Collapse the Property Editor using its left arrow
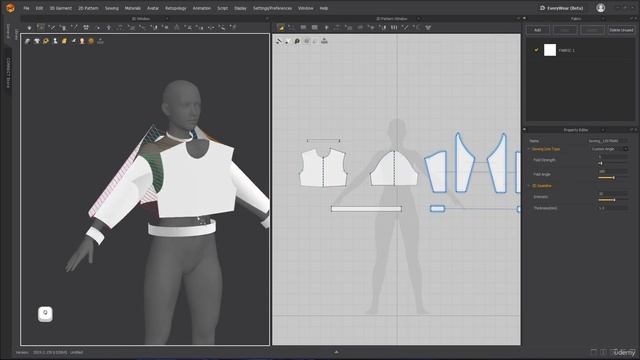640x360 pixels. tap(524, 130)
